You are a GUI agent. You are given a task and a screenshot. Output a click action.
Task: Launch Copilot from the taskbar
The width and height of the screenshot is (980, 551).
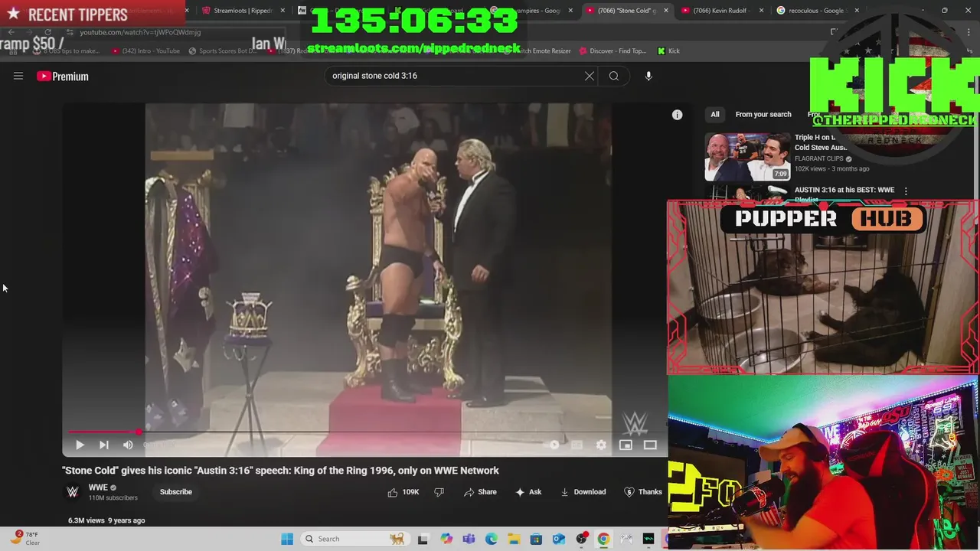[x=446, y=539]
